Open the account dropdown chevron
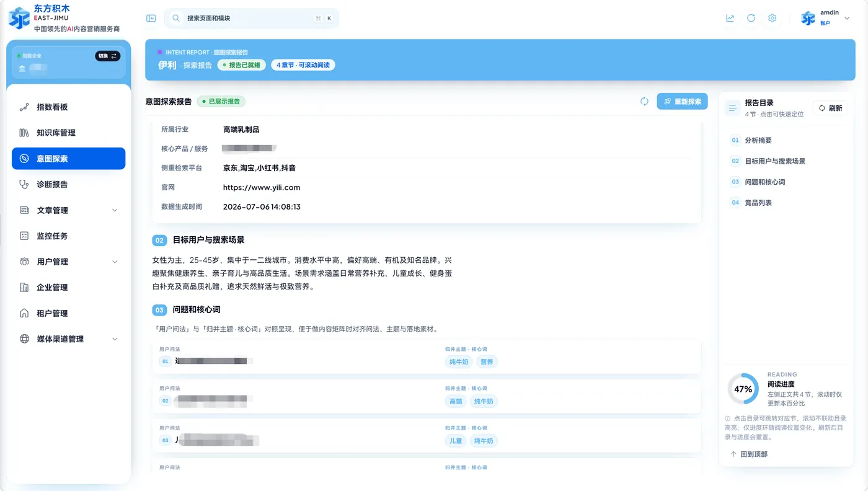 tap(847, 19)
